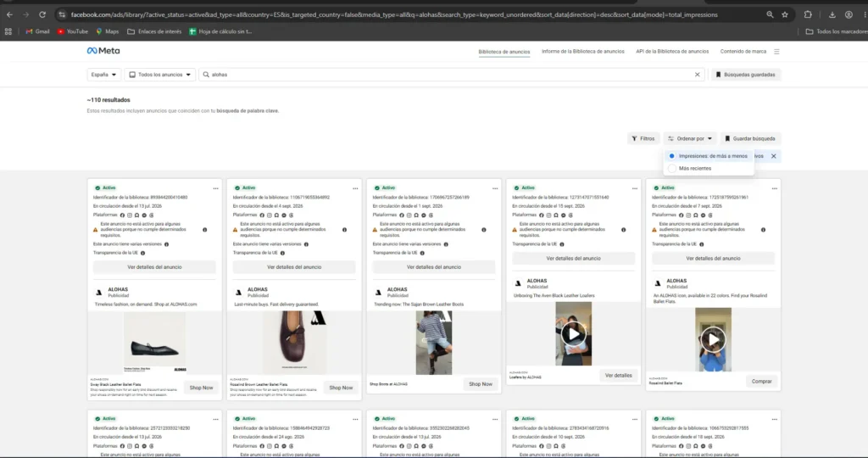
Task: Click Shop Now on Sway Black Leather Ballet Flats
Action: (x=201, y=388)
